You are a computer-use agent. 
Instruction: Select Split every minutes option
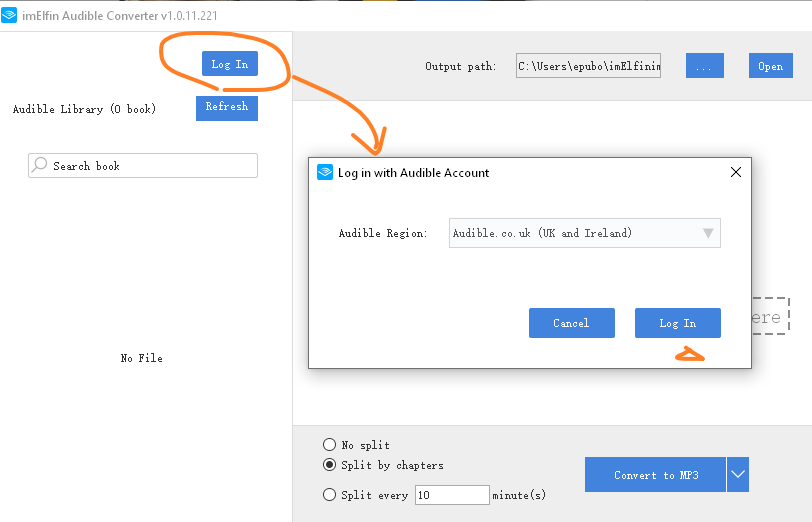point(329,495)
